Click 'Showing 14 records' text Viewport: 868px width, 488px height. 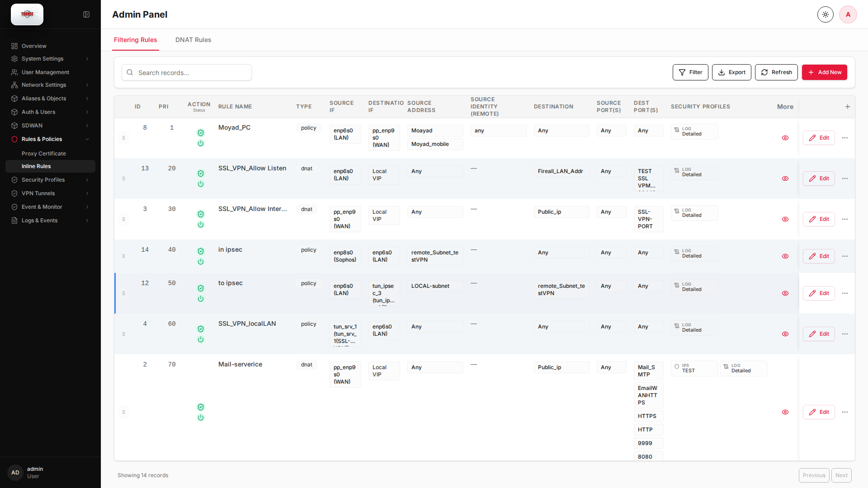click(143, 475)
